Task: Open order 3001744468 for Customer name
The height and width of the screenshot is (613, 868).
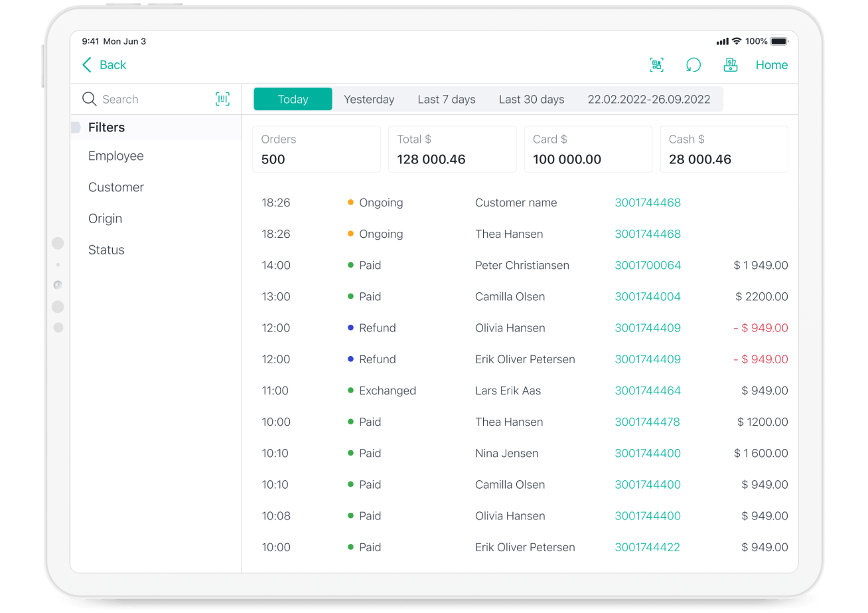Action: pyautogui.click(x=648, y=203)
